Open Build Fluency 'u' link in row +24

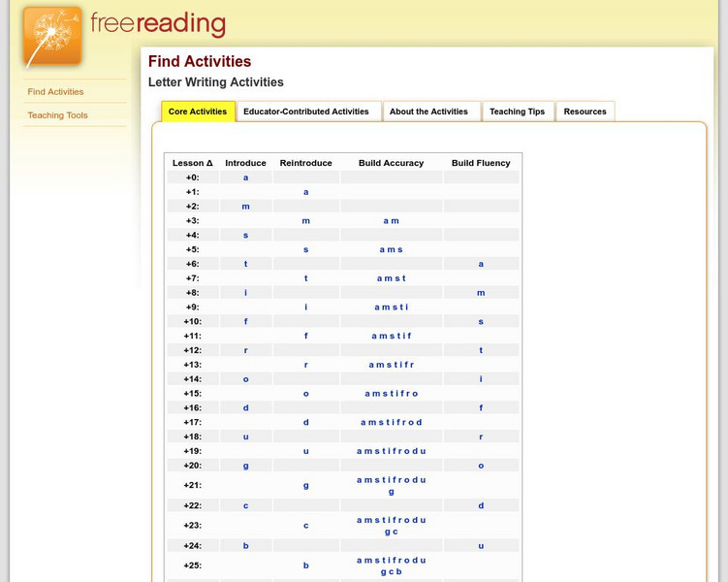(x=481, y=546)
